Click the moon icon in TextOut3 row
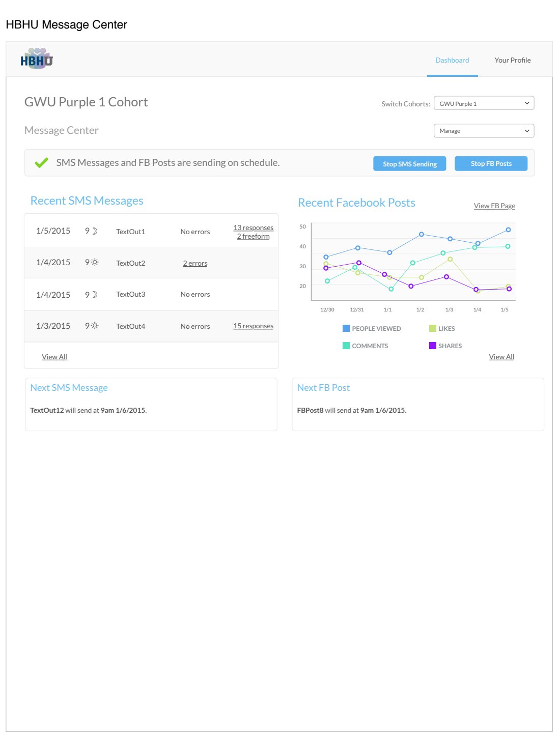This screenshot has height=738, width=560. point(95,295)
